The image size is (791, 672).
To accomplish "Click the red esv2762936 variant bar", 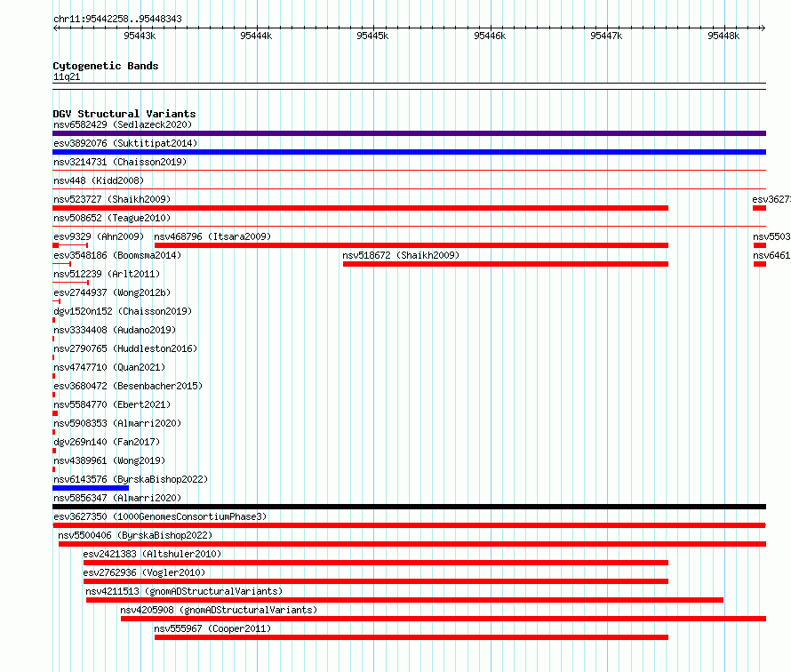I will click(x=376, y=581).
